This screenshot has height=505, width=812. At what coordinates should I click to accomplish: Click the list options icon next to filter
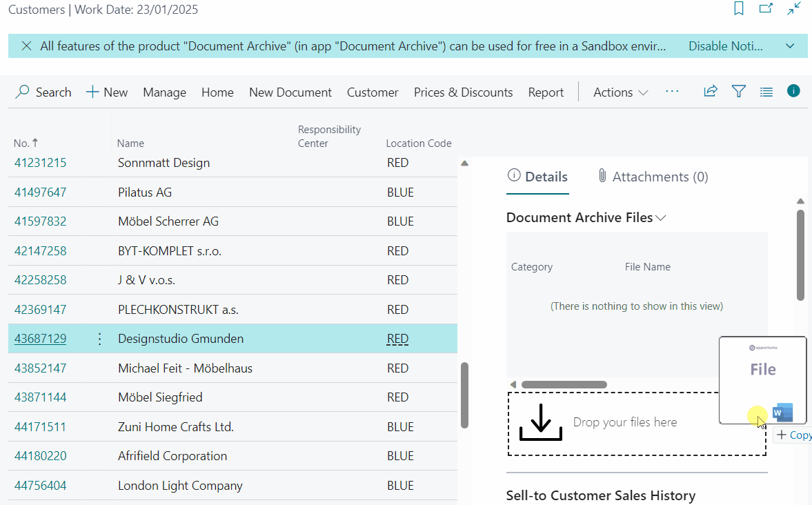766,90
